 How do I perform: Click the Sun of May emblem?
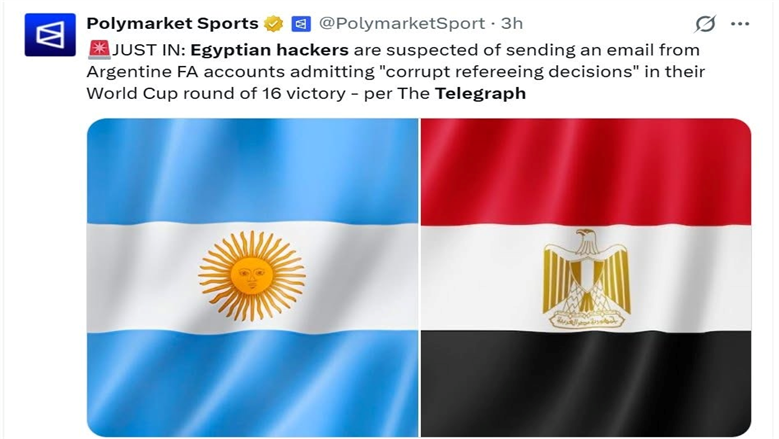click(252, 276)
